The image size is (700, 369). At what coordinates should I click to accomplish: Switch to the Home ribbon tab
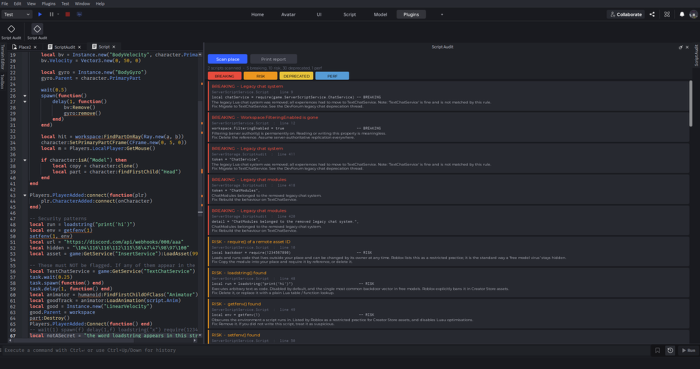pyautogui.click(x=257, y=14)
